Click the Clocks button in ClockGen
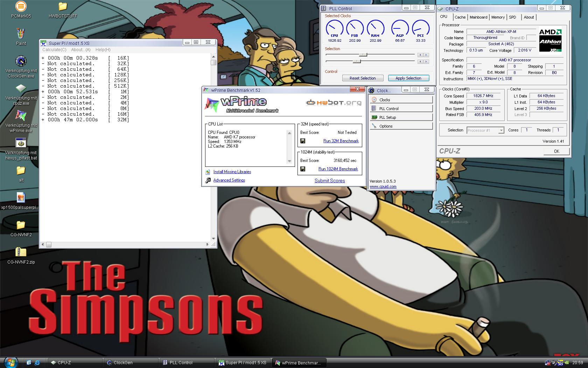588x368 pixels. (x=401, y=100)
